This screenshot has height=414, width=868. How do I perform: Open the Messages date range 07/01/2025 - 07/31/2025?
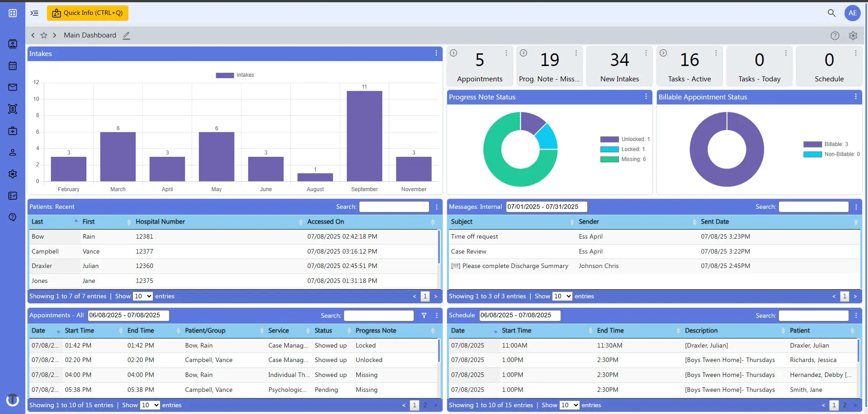click(x=546, y=207)
